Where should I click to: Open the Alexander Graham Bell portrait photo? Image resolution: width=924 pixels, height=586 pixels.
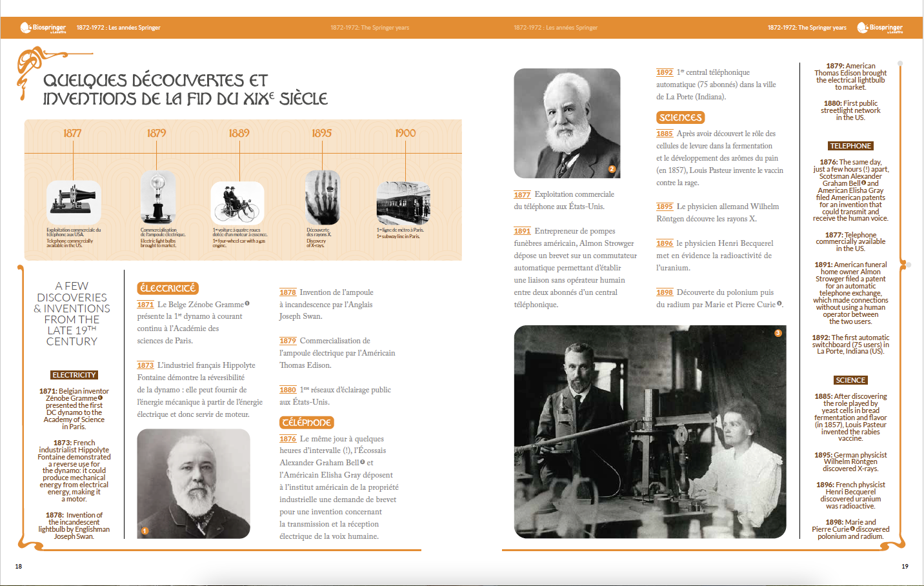567,123
